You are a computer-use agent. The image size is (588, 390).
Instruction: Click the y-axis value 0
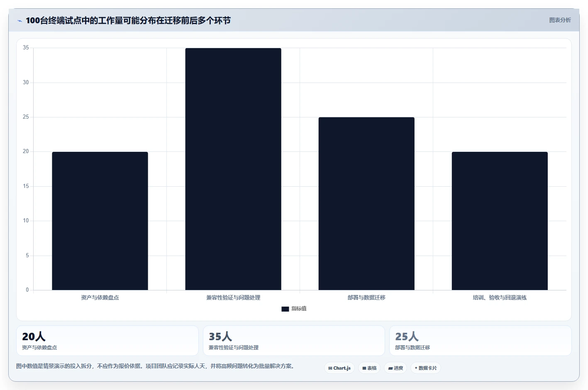point(27,290)
